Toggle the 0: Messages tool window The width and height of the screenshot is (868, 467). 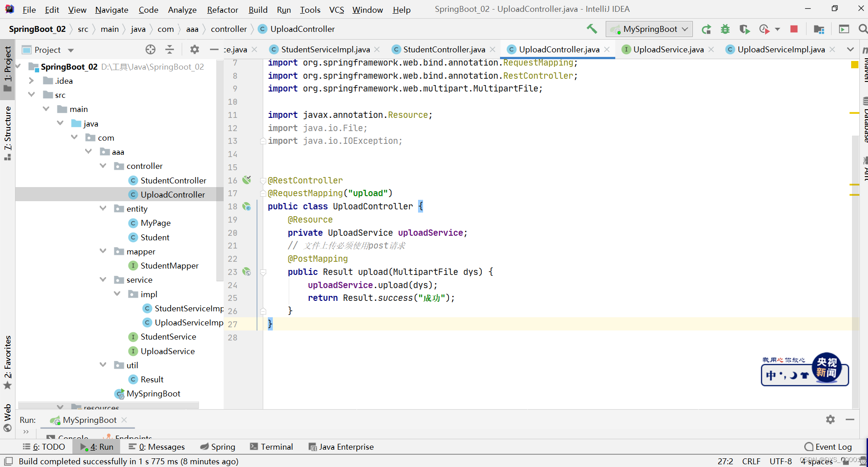(x=157, y=447)
